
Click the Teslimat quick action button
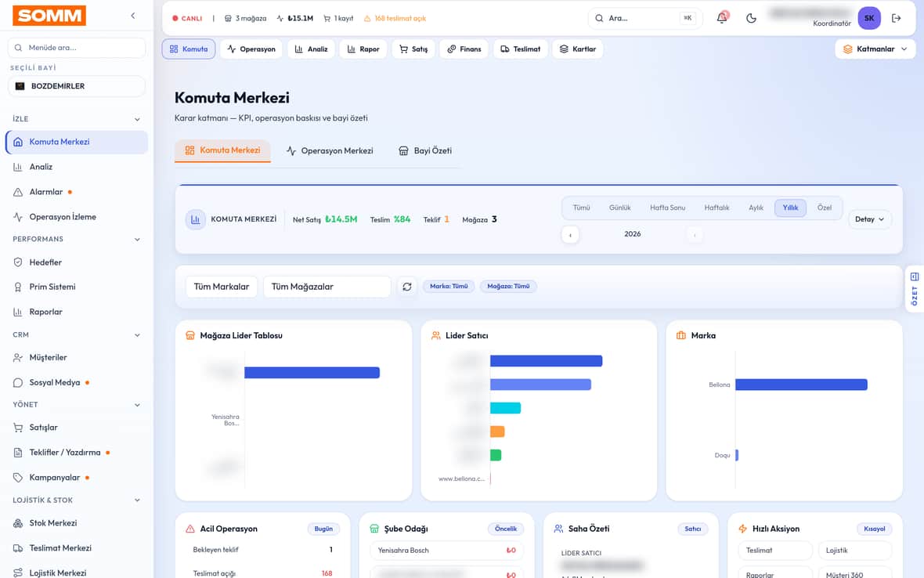click(x=774, y=551)
